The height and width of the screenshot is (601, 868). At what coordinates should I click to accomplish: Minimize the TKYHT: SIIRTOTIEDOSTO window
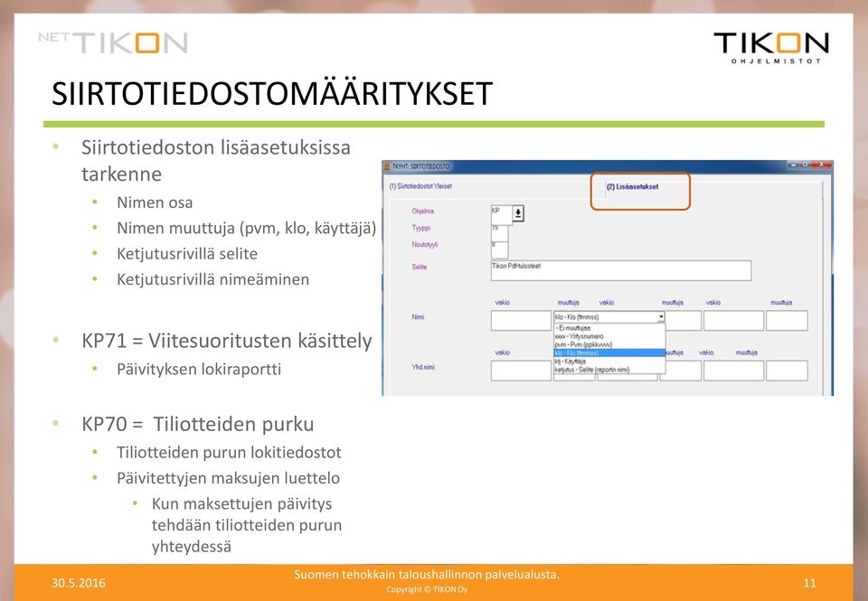point(793,164)
